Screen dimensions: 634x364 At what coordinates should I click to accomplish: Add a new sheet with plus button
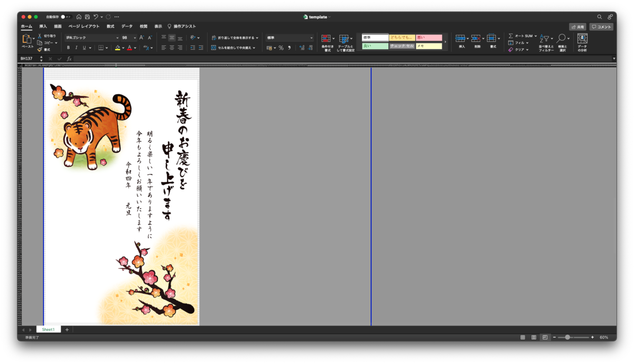pyautogui.click(x=67, y=330)
